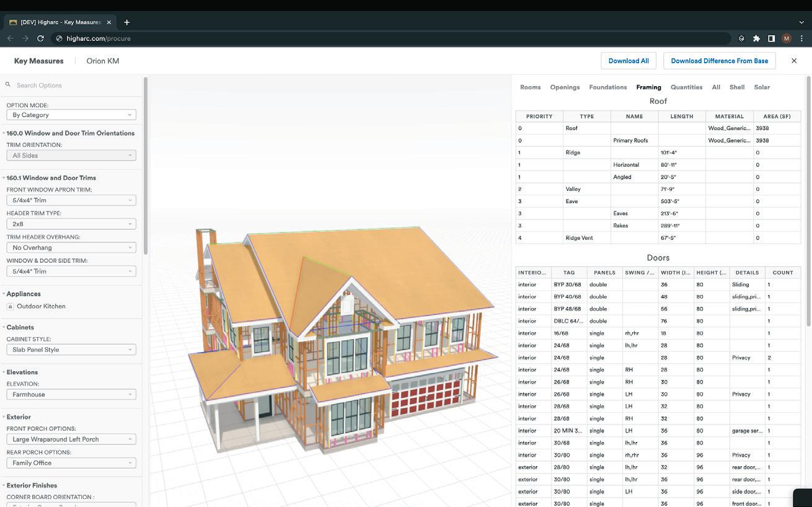
Task: Collapse the Appliances section
Action: (4, 294)
